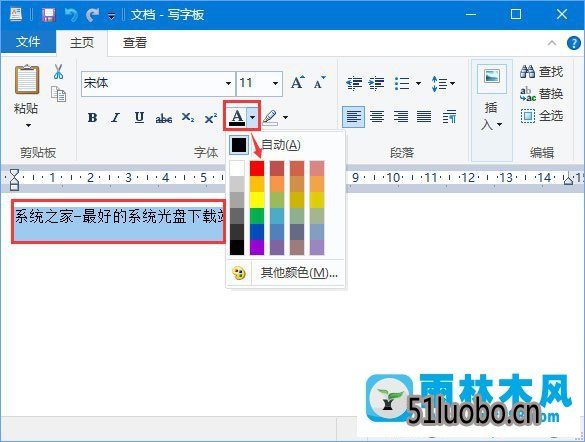This screenshot has width=585, height=442.
Task: Click the Subscript icon
Action: 188,118
